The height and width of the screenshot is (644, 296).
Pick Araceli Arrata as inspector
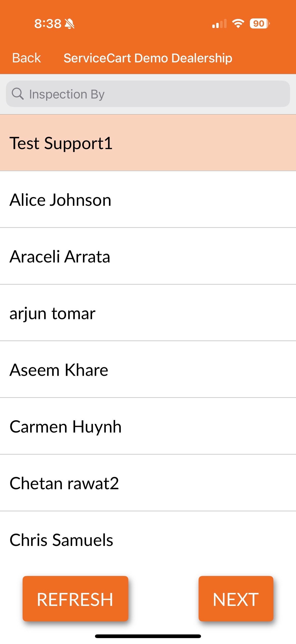(148, 256)
